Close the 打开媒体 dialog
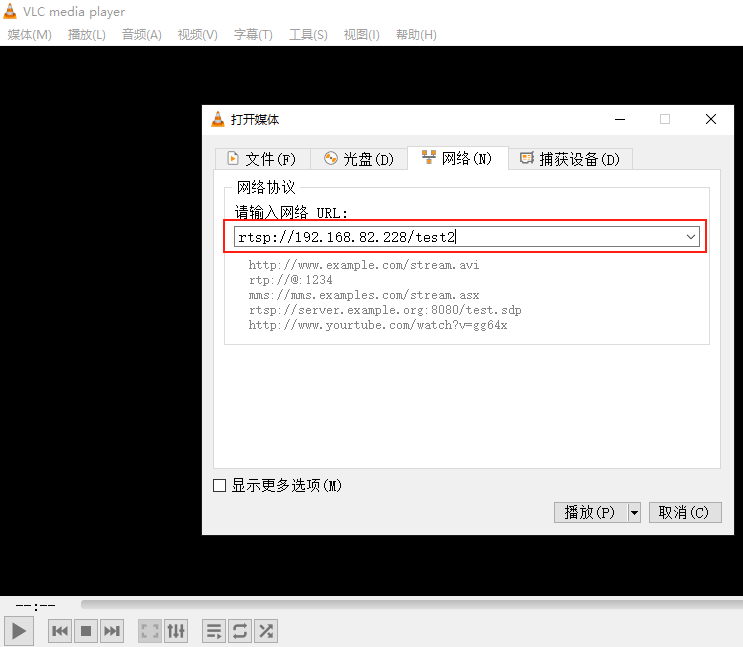The width and height of the screenshot is (743, 647). click(711, 119)
